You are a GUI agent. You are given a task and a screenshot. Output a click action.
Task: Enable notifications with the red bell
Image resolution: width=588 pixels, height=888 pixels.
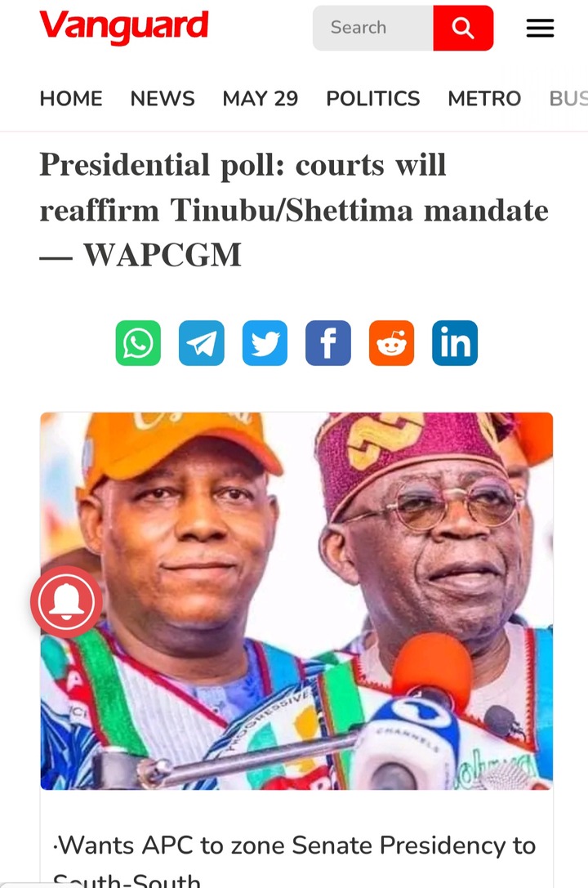click(66, 601)
